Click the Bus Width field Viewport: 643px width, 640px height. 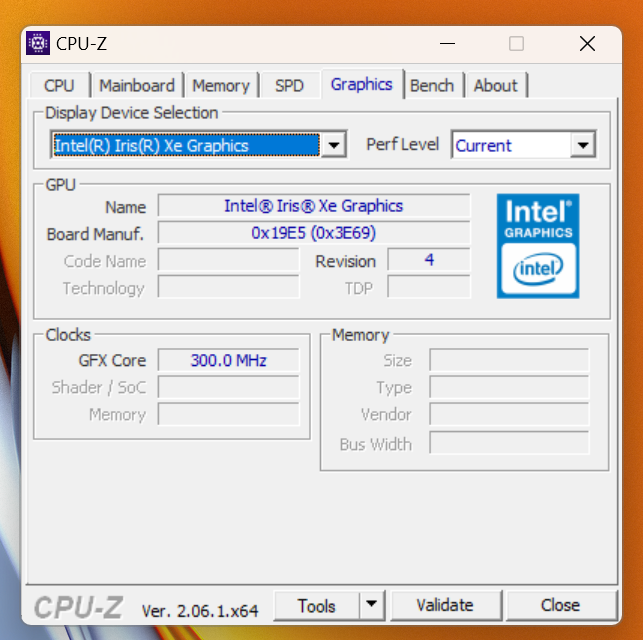509,443
